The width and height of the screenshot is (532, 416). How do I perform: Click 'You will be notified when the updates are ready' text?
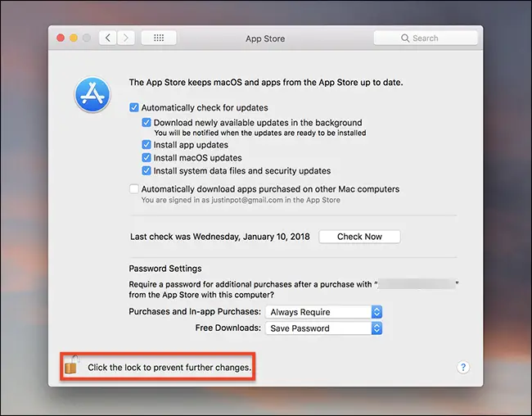(260, 133)
